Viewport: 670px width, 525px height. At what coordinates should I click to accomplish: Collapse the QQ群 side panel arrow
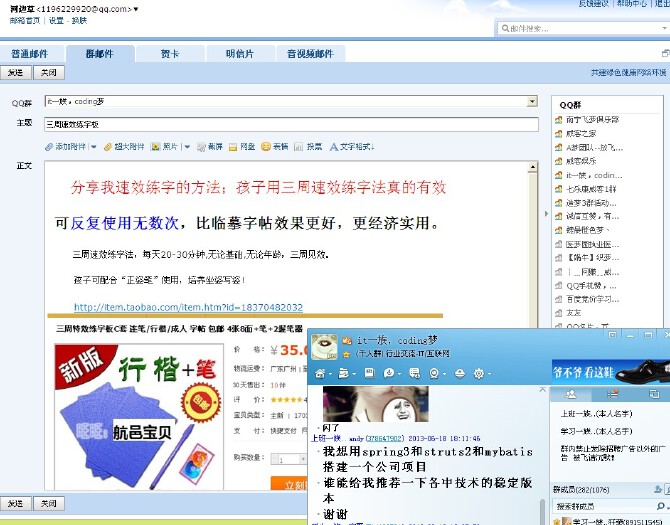(x=546, y=214)
